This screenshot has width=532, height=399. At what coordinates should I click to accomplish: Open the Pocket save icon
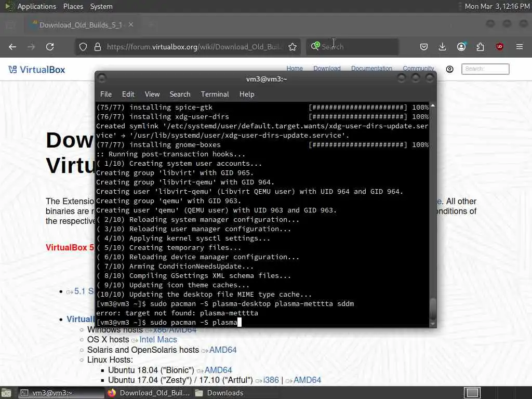click(x=424, y=47)
